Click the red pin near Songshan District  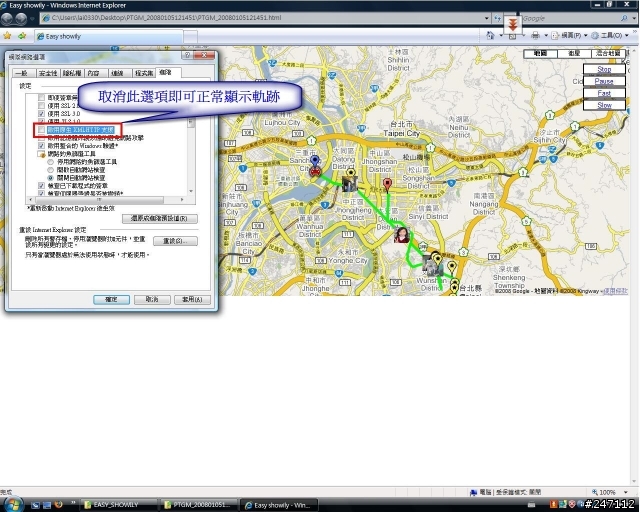[387, 185]
